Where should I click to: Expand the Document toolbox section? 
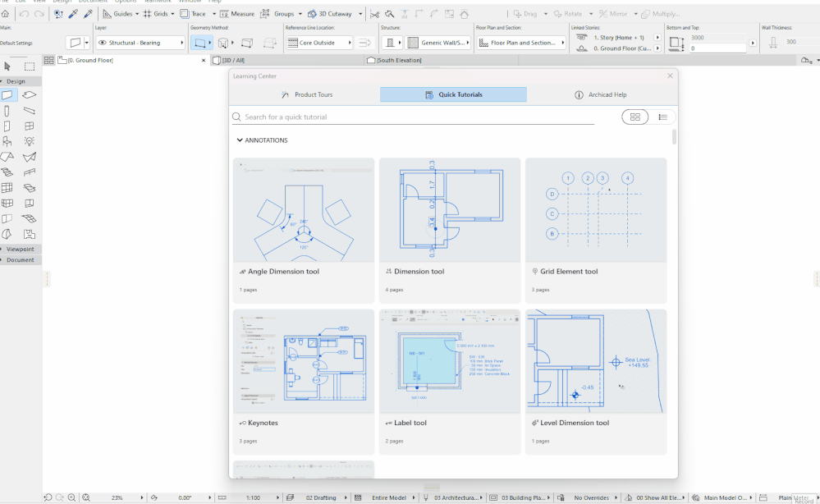(20, 260)
